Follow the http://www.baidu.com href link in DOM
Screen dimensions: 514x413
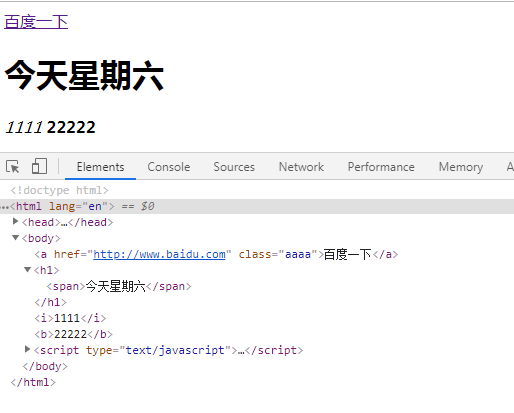tap(159, 254)
